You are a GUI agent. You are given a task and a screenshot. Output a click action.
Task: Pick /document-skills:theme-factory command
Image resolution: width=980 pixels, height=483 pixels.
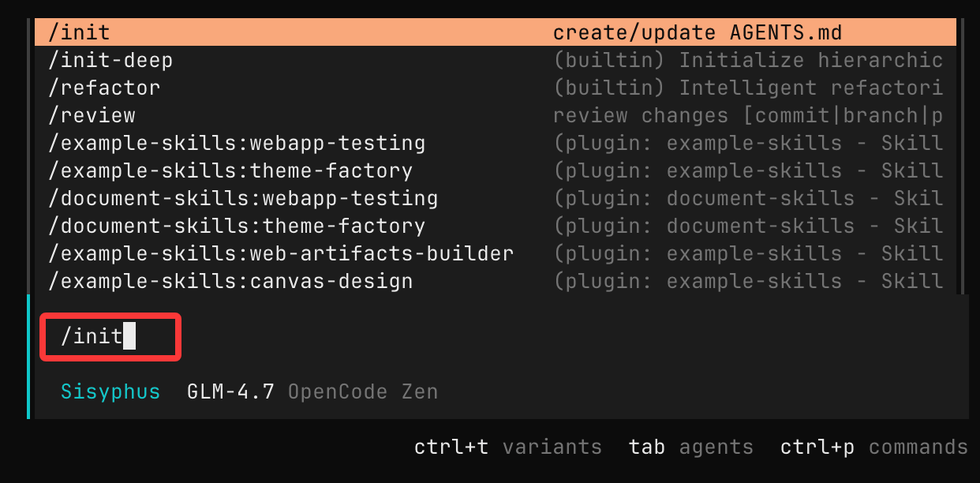237,226
